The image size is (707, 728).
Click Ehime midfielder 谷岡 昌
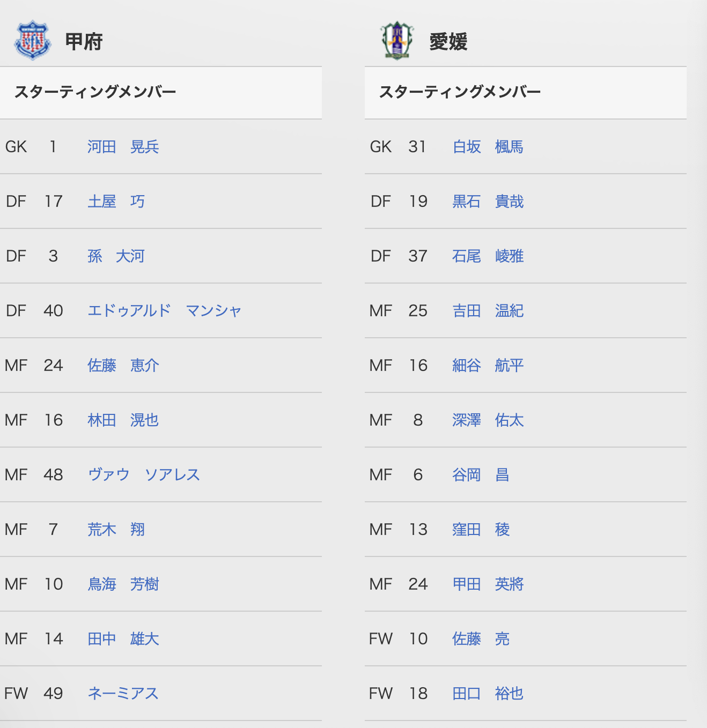481,475
